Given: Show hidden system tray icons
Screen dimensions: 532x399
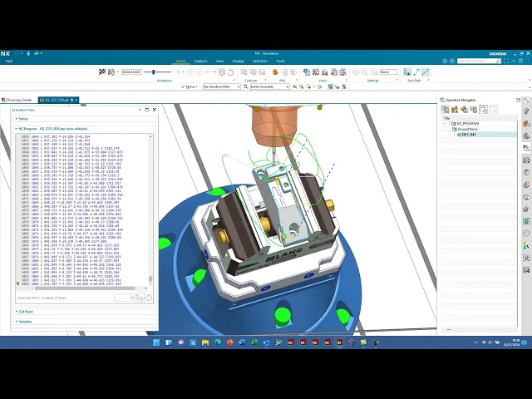Looking at the screenshot, I should [x=476, y=342].
